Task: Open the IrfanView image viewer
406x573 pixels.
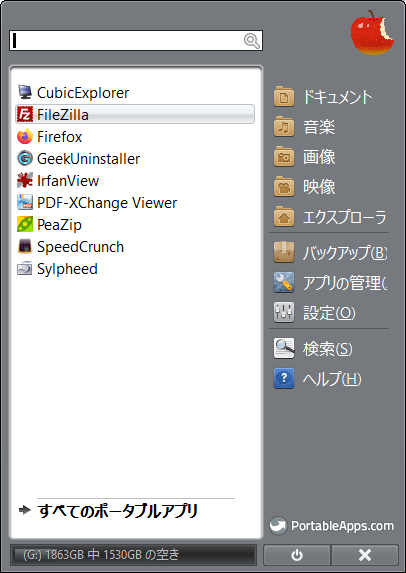Action: (x=135, y=181)
